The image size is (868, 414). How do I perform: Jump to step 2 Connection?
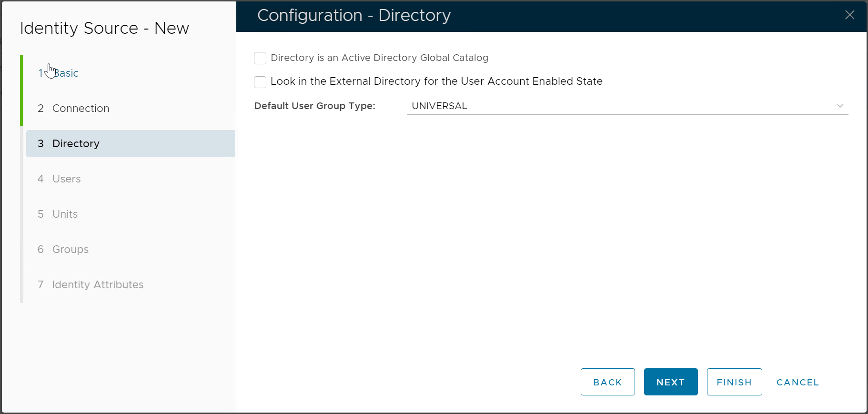tap(80, 109)
